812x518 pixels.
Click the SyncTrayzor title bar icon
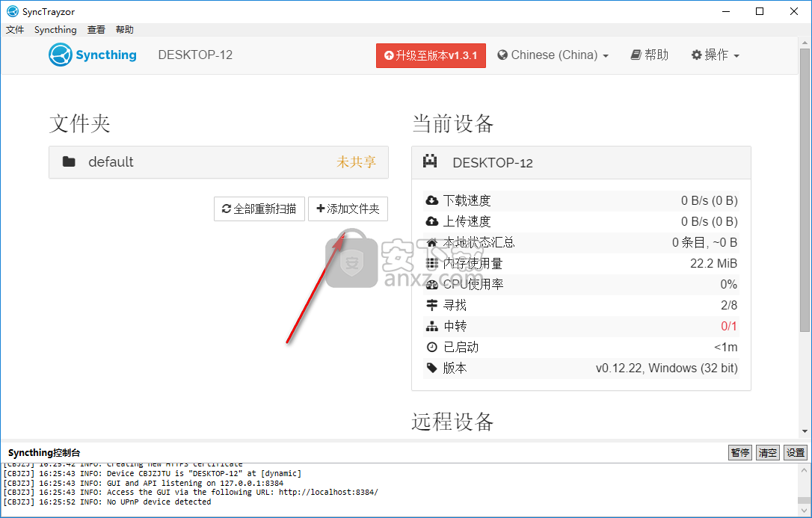coord(12,11)
